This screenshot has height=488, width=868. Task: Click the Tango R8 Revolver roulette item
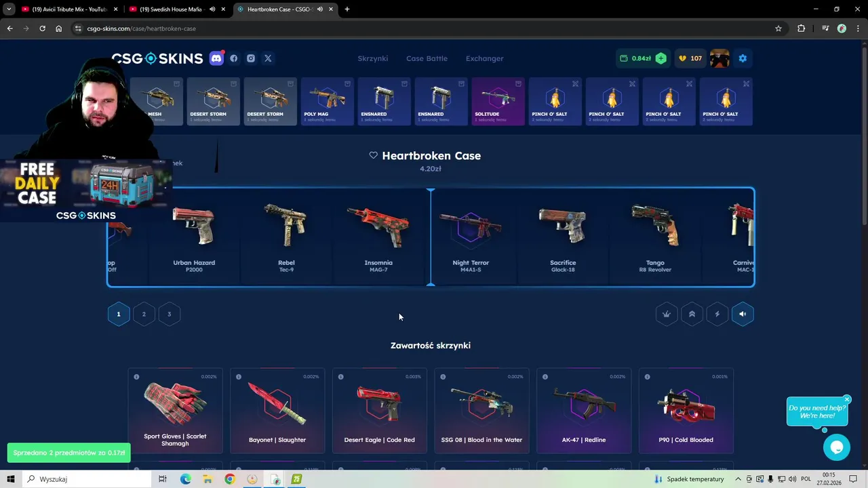[x=655, y=237]
